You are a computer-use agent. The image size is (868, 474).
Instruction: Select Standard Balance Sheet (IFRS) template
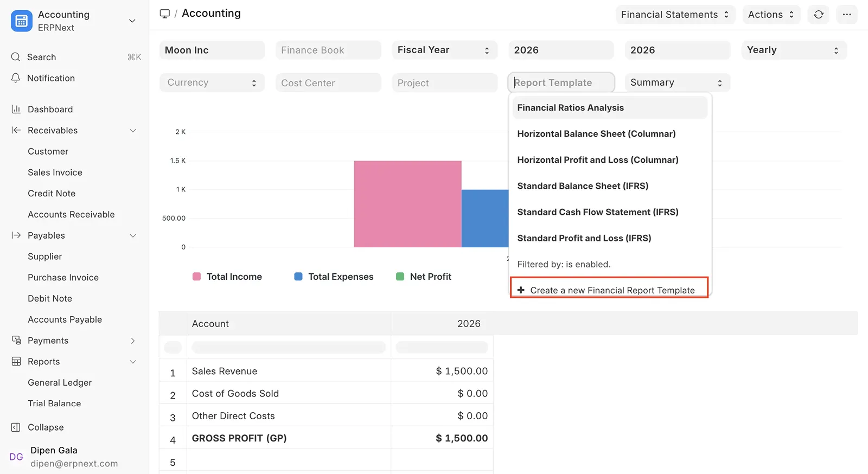tap(583, 186)
